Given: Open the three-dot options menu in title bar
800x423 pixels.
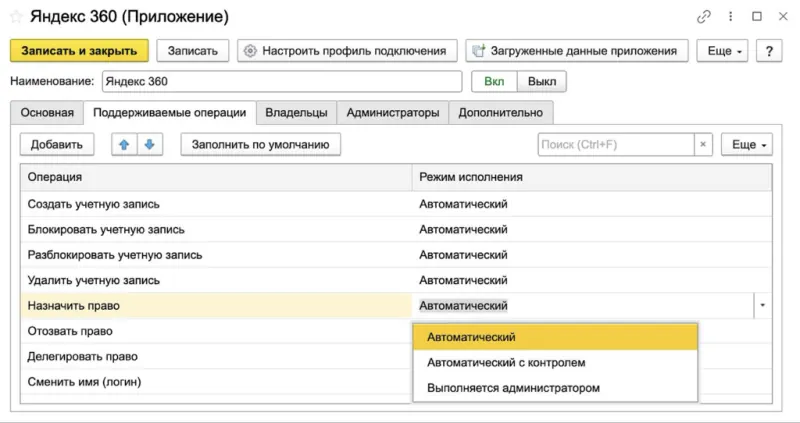Looking at the screenshot, I should point(731,17).
